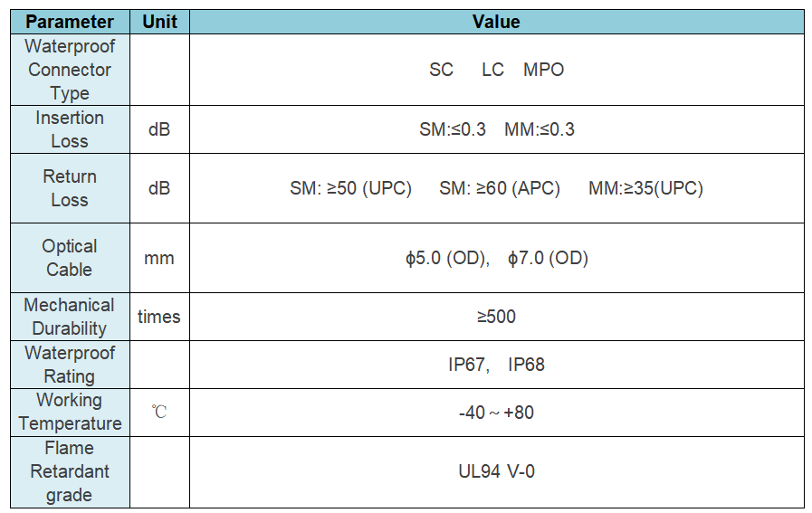Click the dB unit in Return Loss row
Viewport: 812px width, 513px height.
[159, 188]
